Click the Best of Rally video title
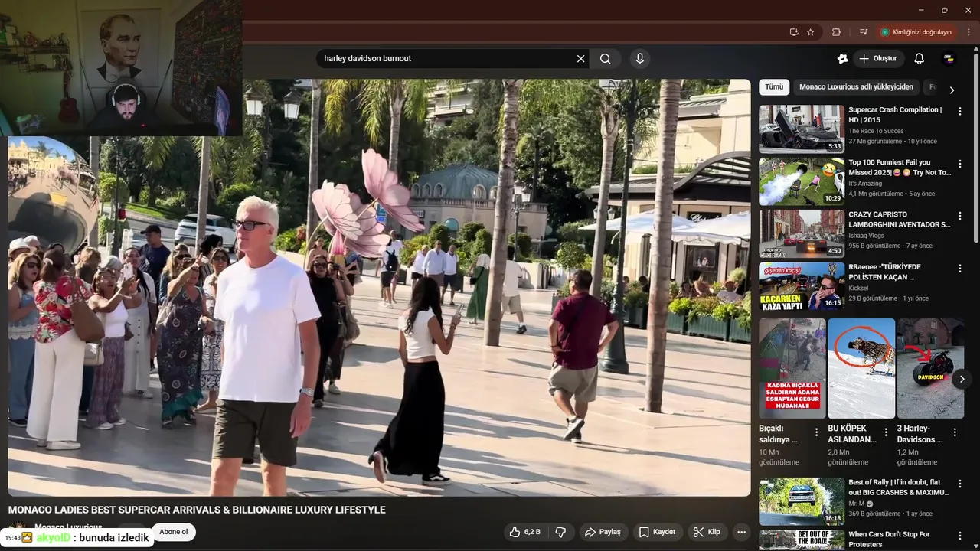980x551 pixels. click(x=899, y=487)
